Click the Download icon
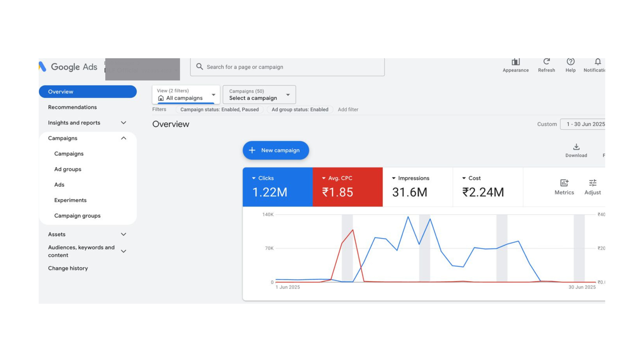 (576, 147)
